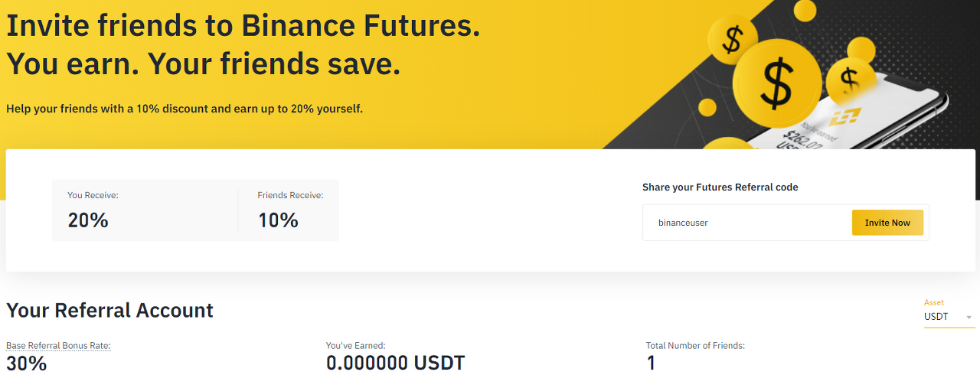Click the Invite friends to Binance Futures headline
Viewport: 980px width, 378px height.
click(x=243, y=26)
